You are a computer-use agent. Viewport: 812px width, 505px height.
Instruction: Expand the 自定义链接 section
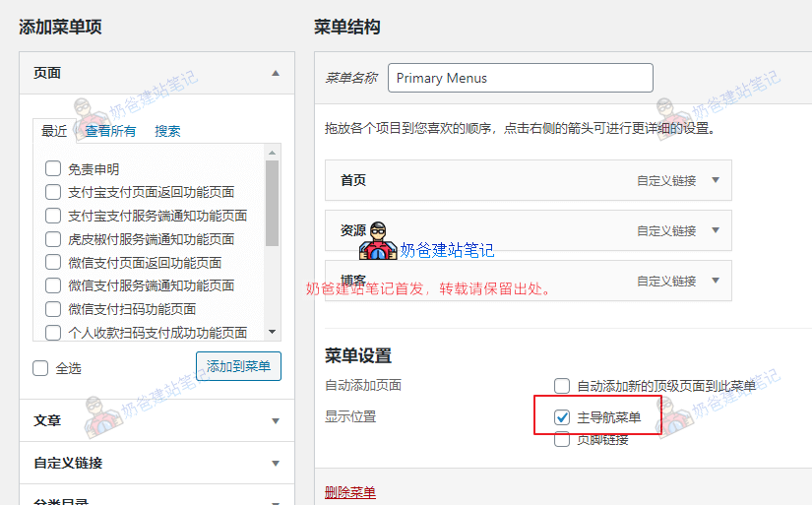(276, 463)
